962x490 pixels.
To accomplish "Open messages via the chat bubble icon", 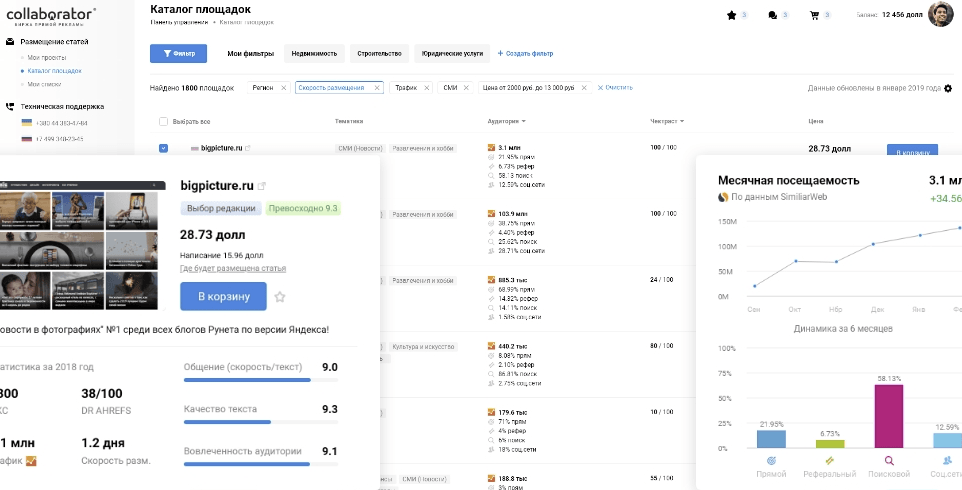I will (x=772, y=16).
